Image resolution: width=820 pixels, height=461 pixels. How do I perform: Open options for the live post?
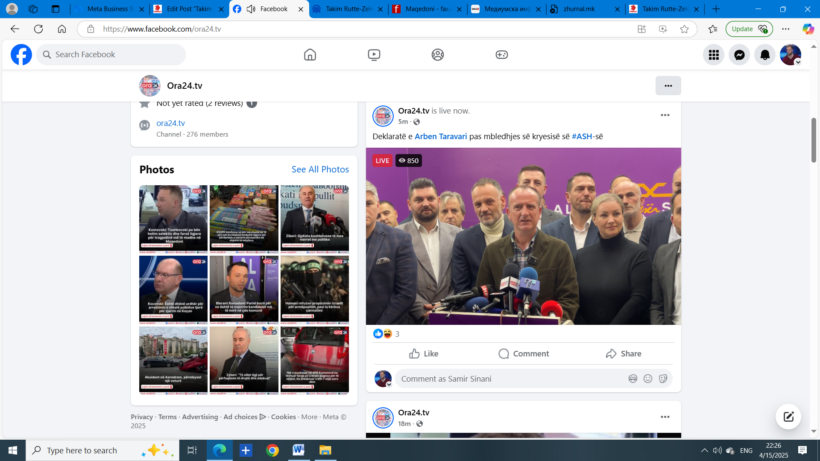click(x=665, y=115)
